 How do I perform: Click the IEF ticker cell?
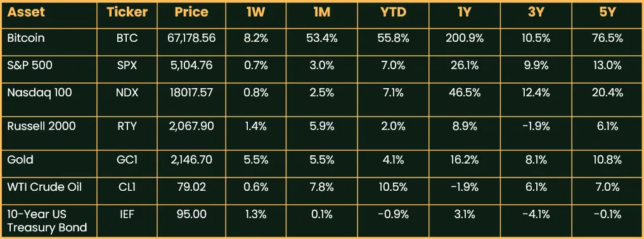pyautogui.click(x=127, y=214)
